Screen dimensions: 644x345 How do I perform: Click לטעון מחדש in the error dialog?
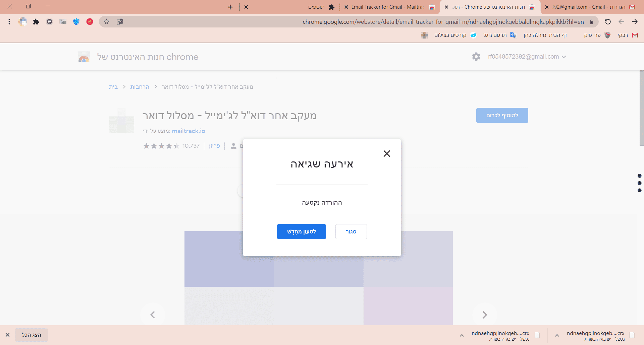pyautogui.click(x=301, y=231)
